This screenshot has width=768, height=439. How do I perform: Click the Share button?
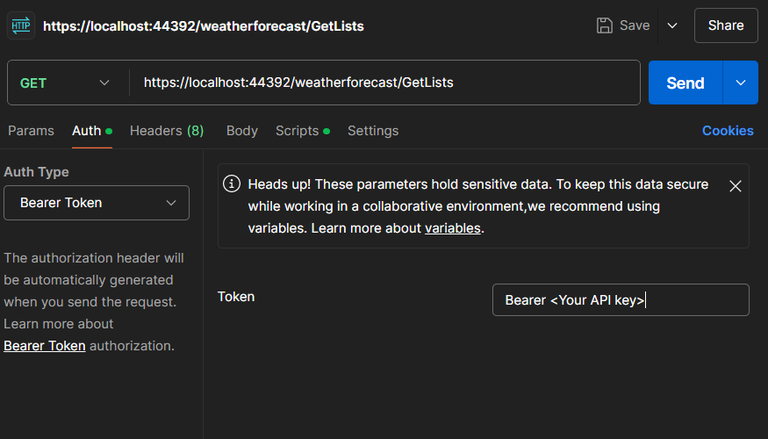(725, 25)
